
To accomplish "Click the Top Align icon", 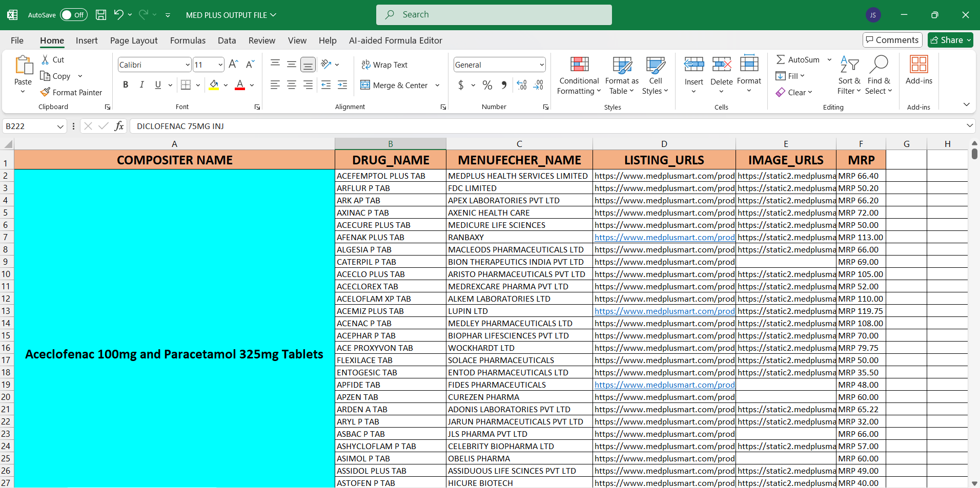I will click(275, 65).
